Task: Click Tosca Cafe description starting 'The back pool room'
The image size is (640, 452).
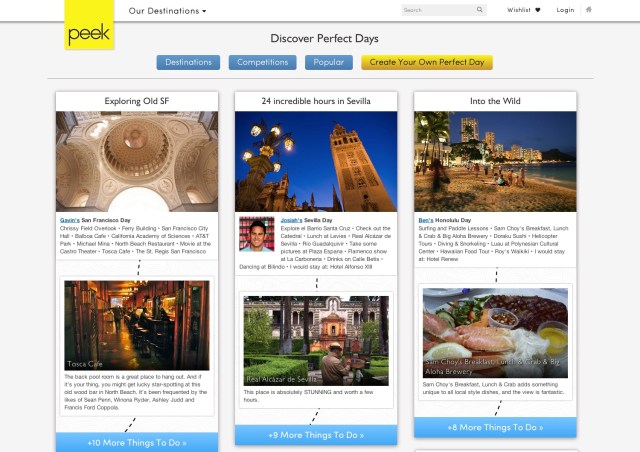Action: [136, 392]
